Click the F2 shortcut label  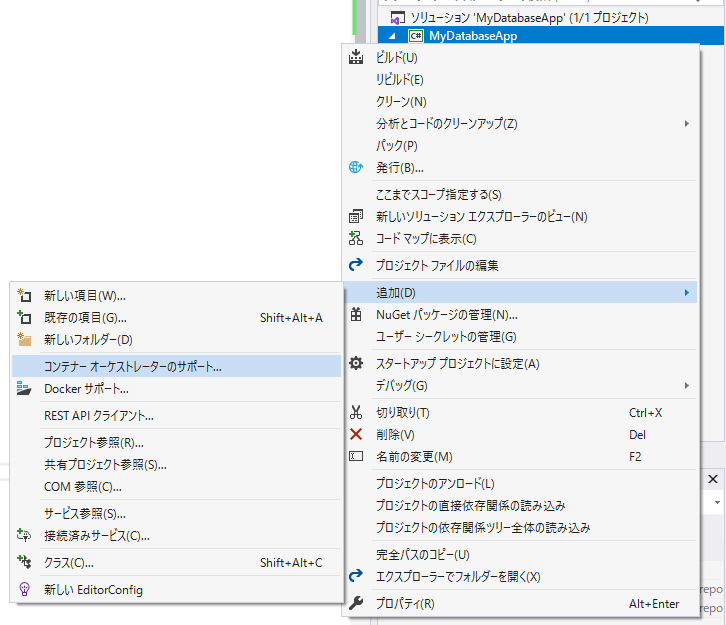click(635, 457)
